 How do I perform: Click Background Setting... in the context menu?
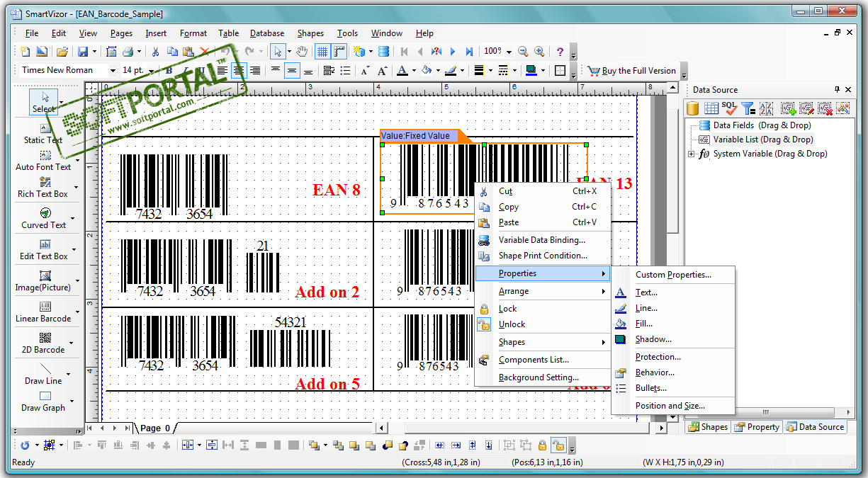539,377
